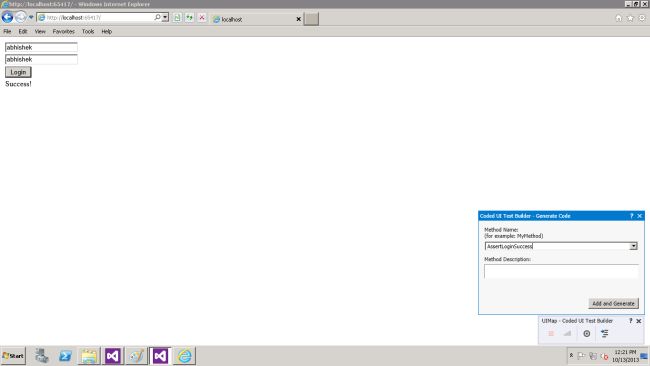This screenshot has width=650, height=366.
Task: Open the Edit menu
Action: (23, 32)
